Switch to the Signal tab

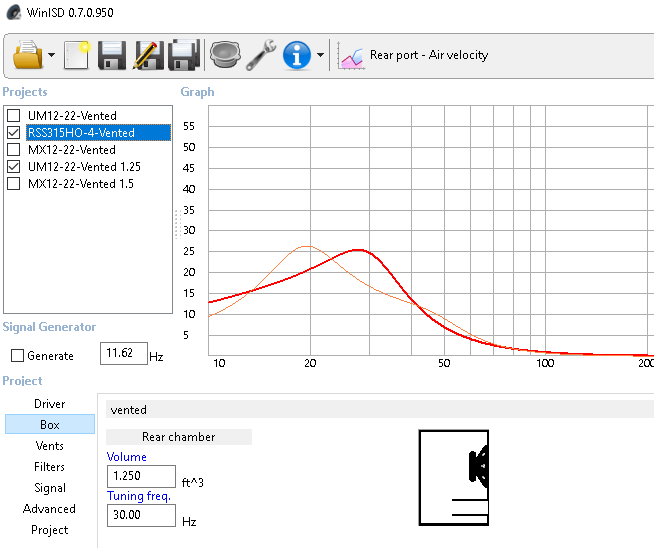50,488
